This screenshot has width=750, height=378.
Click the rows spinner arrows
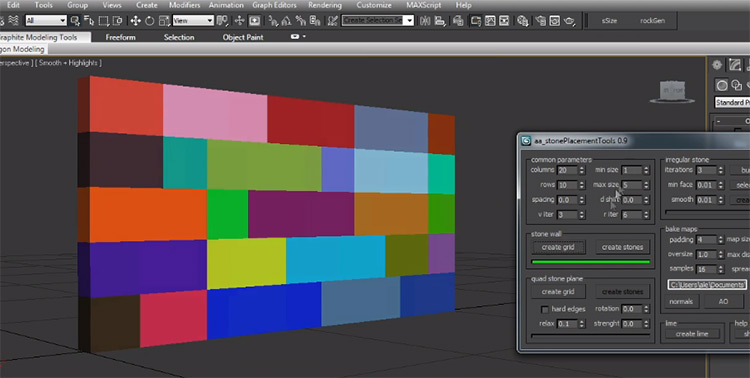(x=582, y=185)
